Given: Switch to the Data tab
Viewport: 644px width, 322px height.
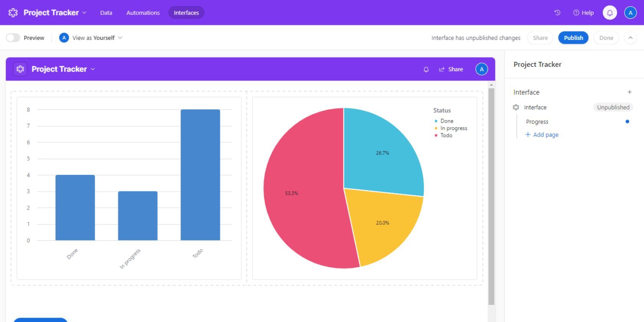Looking at the screenshot, I should pyautogui.click(x=106, y=13).
